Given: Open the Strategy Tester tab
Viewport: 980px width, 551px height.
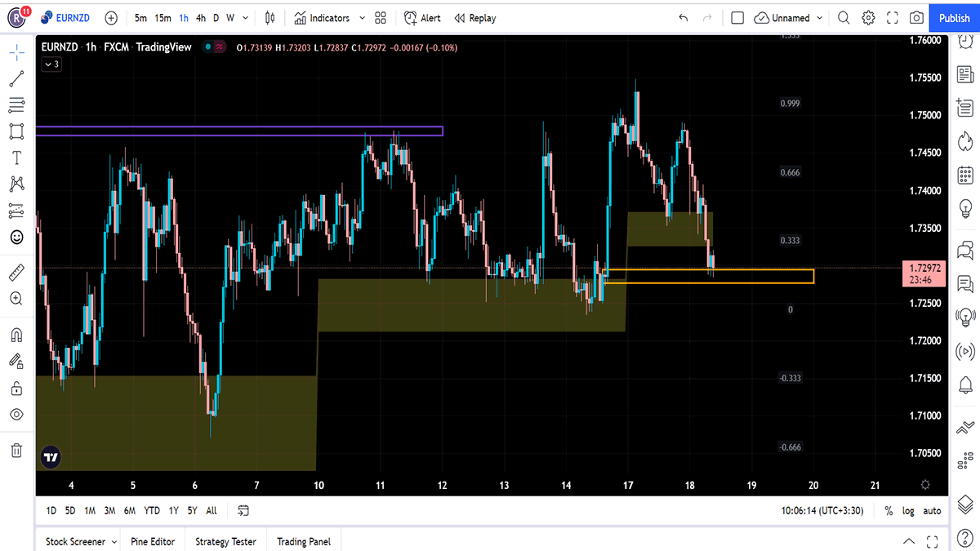Looking at the screenshot, I should tap(225, 541).
